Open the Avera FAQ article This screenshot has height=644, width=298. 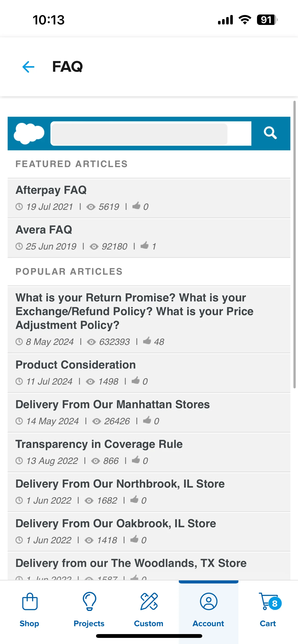149,238
